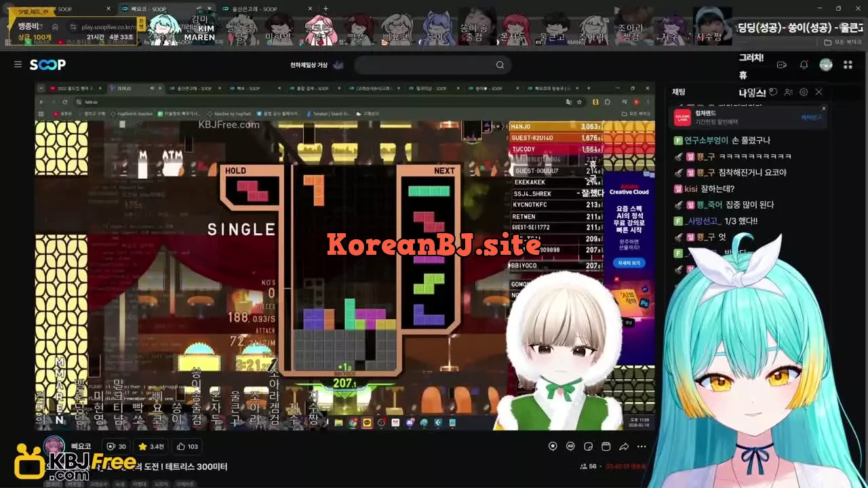Image resolution: width=868 pixels, height=488 pixels.
Task: Click the 천하제일상 거상 header banner
Action: click(x=317, y=65)
